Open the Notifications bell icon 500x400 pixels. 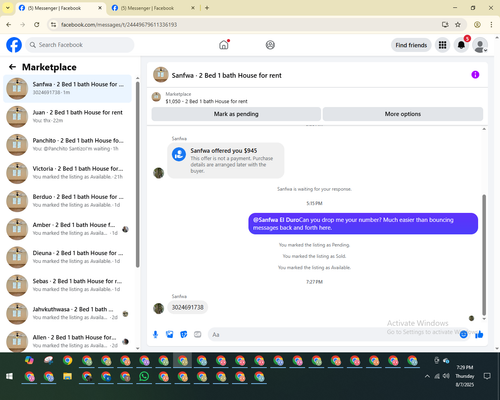[461, 45]
